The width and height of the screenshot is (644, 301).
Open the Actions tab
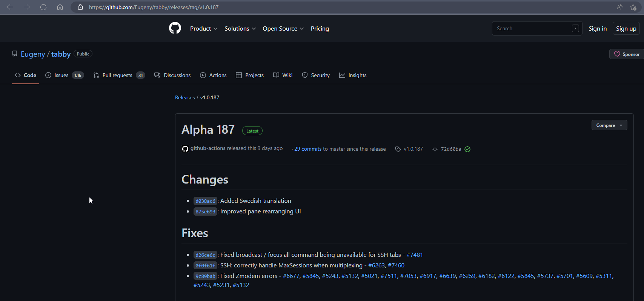pyautogui.click(x=213, y=75)
